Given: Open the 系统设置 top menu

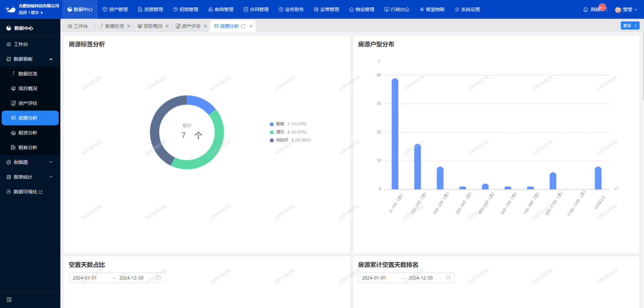Looking at the screenshot, I should (x=467, y=9).
